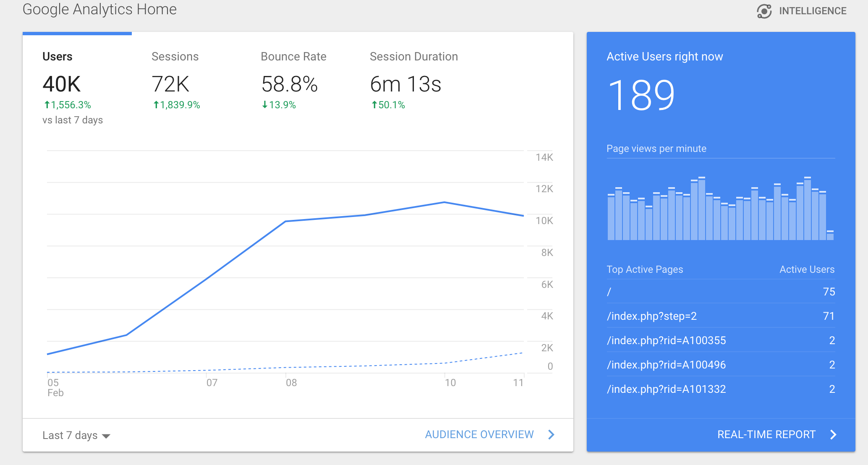The height and width of the screenshot is (465, 868).
Task: Click the 6m 13s session duration value
Action: 405,84
